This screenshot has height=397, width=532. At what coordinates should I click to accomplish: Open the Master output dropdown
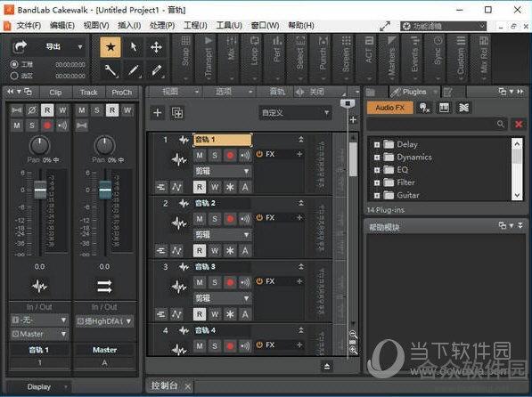tap(39, 335)
